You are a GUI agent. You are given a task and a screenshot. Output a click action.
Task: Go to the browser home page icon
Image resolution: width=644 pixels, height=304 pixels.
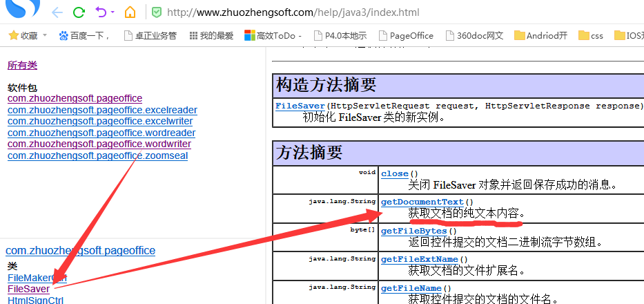click(130, 12)
